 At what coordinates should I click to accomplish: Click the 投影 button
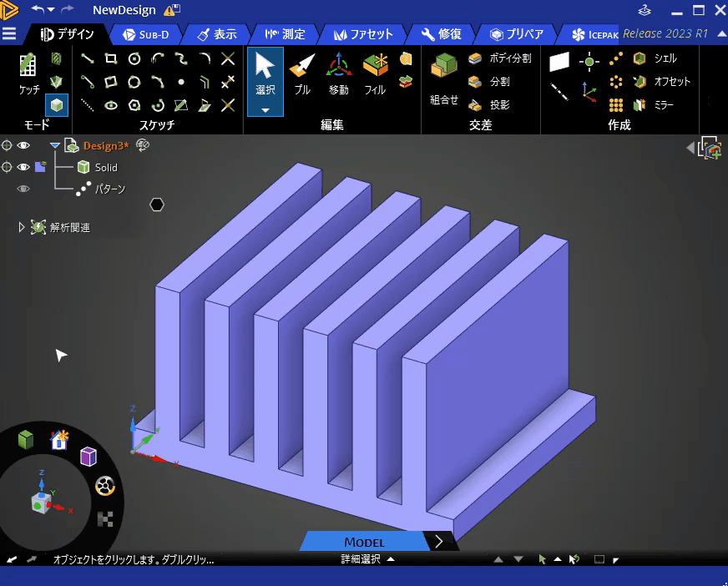pos(489,105)
